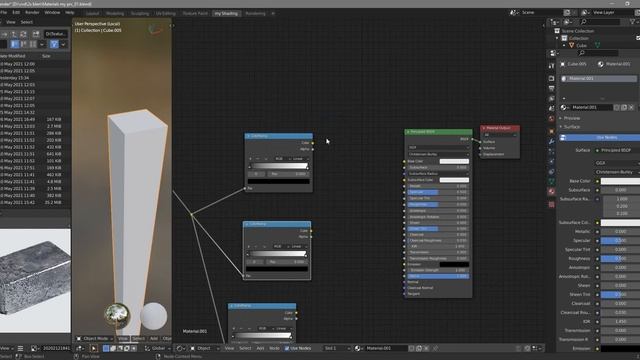The width and height of the screenshot is (640, 360).
Task: Expand the Preview panel in material properties
Action: pyautogui.click(x=571, y=118)
